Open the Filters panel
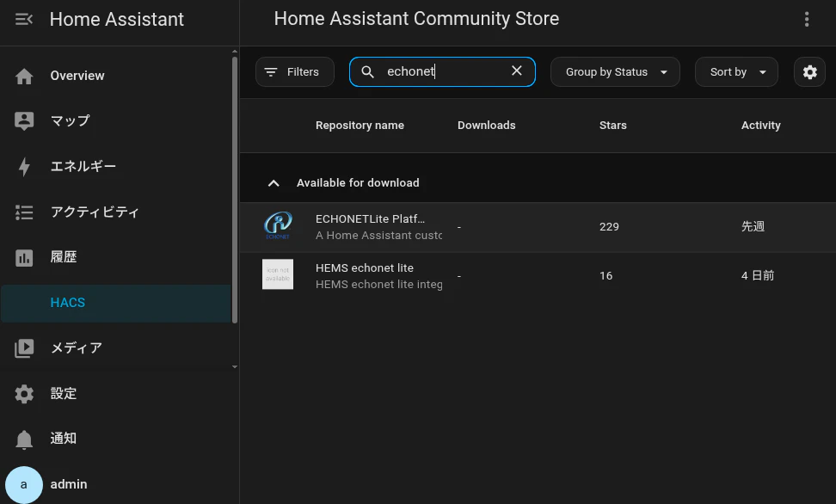This screenshot has height=504, width=836. (x=295, y=72)
